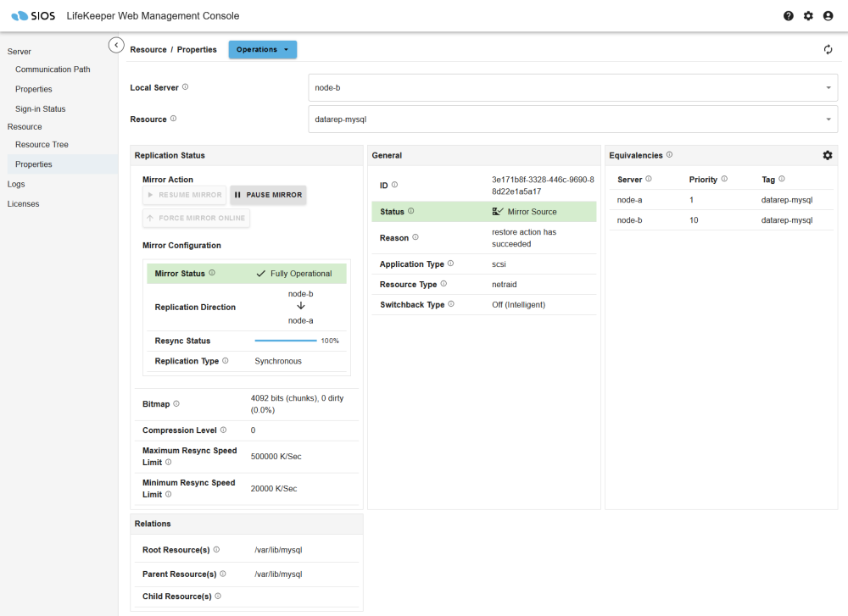This screenshot has height=616, width=848.
Task: Open Resource Tree in sidebar
Action: [x=42, y=144]
